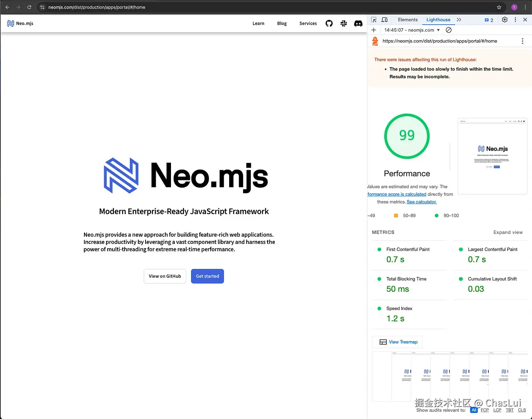Switch to the Elements tab
Viewport: 532px width, 419px height.
pos(407,19)
